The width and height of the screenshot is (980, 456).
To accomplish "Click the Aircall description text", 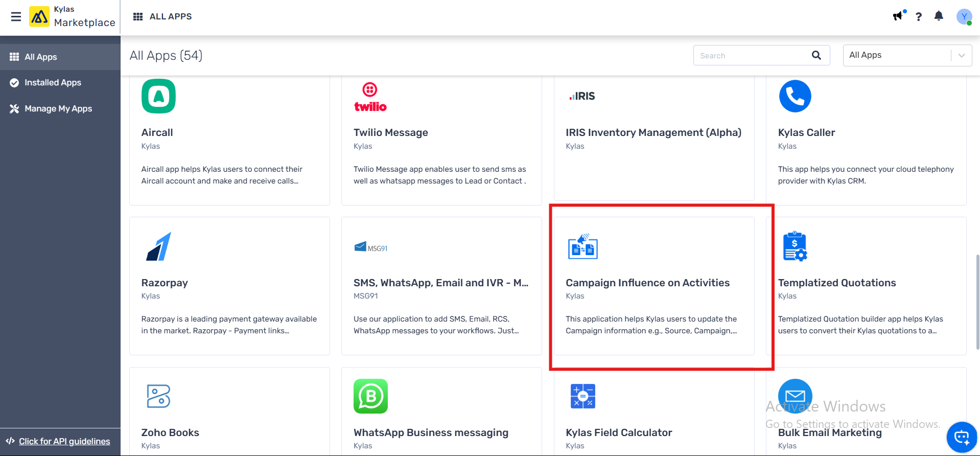I will [x=222, y=175].
